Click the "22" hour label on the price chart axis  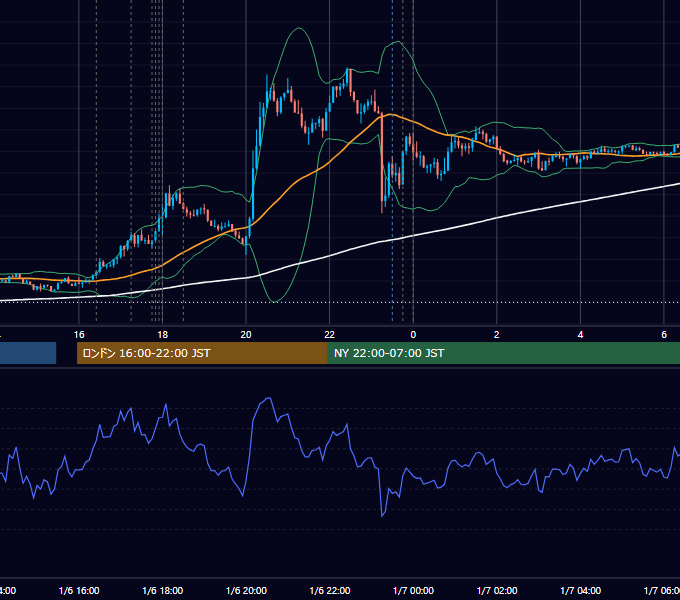[x=330, y=335]
